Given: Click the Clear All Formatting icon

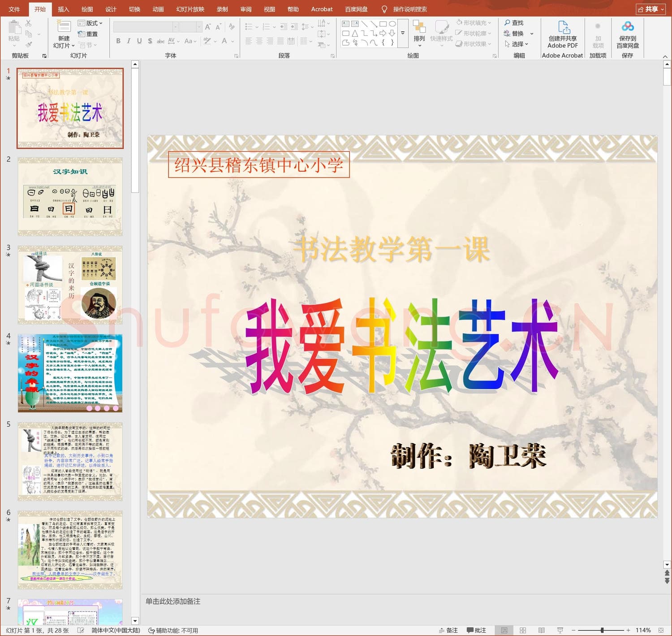Looking at the screenshot, I should click(x=232, y=26).
